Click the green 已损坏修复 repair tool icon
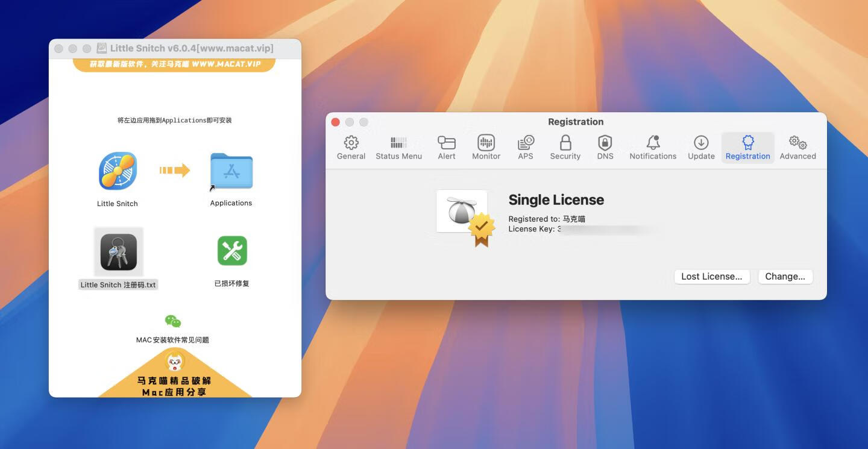Image resolution: width=868 pixels, height=449 pixels. click(232, 251)
